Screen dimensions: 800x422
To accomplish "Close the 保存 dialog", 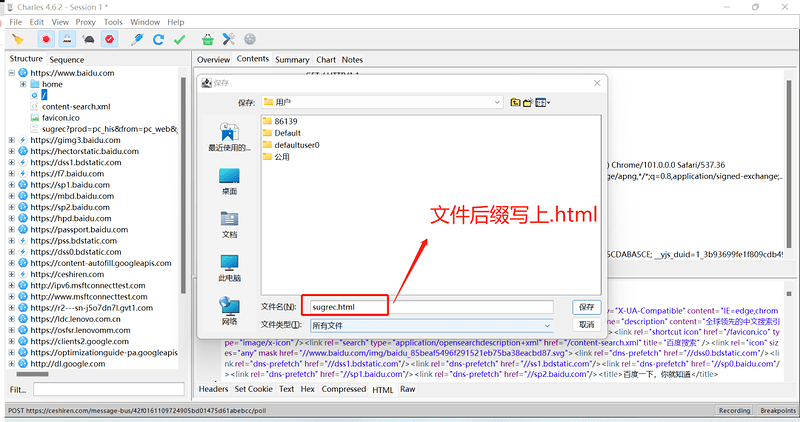I will click(597, 83).
